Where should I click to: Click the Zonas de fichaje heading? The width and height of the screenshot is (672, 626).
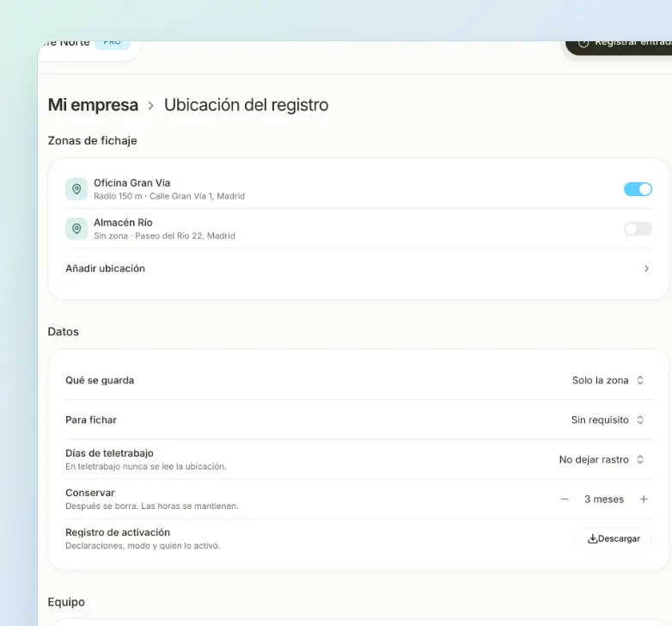[92, 141]
